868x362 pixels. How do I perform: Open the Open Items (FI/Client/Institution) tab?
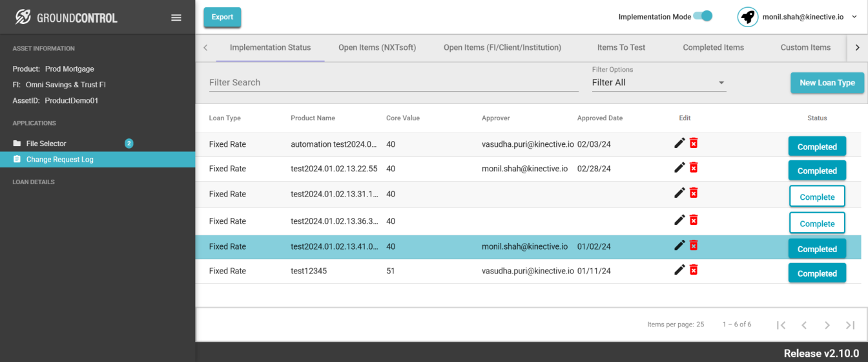[x=502, y=47]
